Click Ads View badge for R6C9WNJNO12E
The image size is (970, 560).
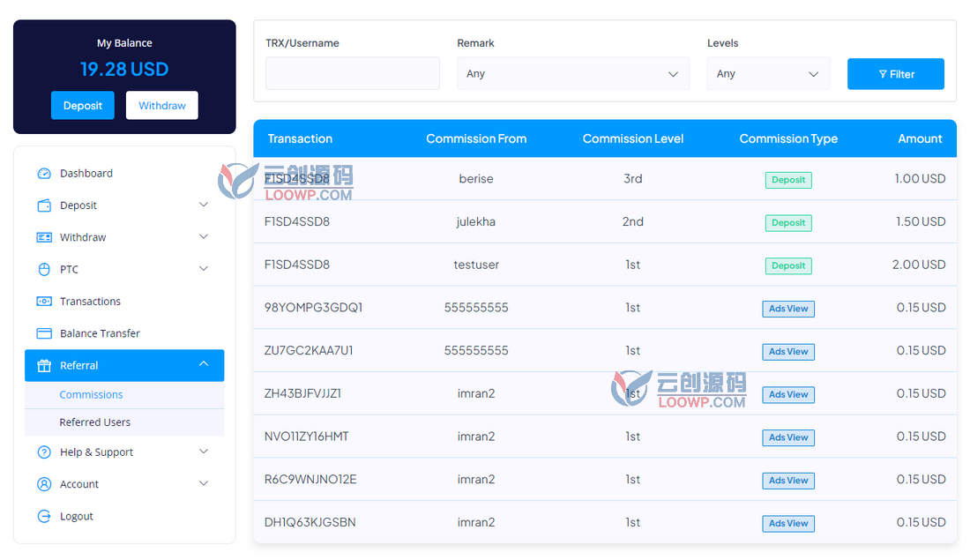[x=788, y=481]
